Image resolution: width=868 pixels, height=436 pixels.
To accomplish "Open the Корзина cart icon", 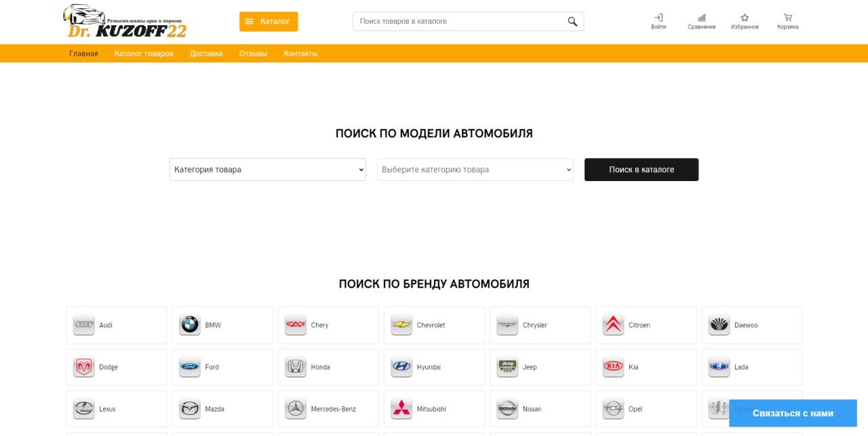I will click(788, 22).
